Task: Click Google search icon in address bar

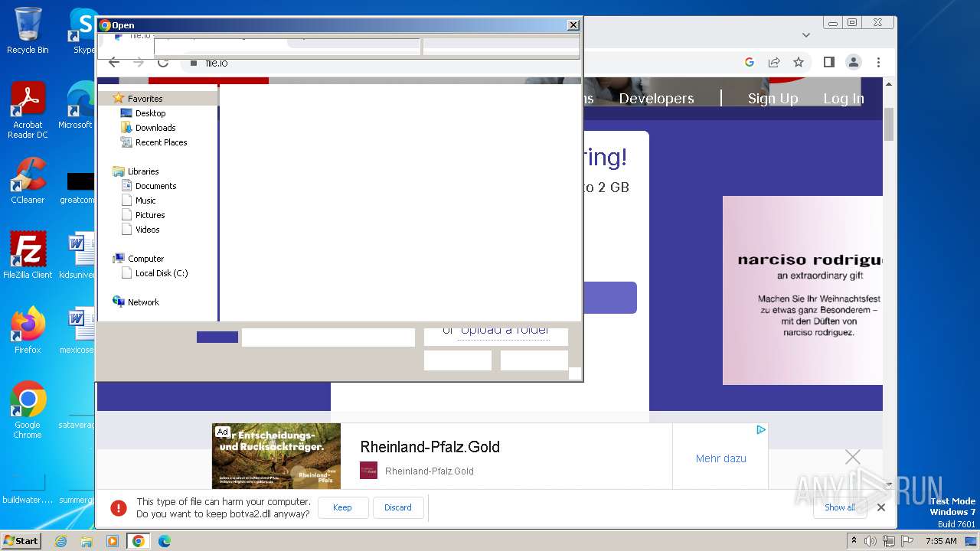Action: 750,62
